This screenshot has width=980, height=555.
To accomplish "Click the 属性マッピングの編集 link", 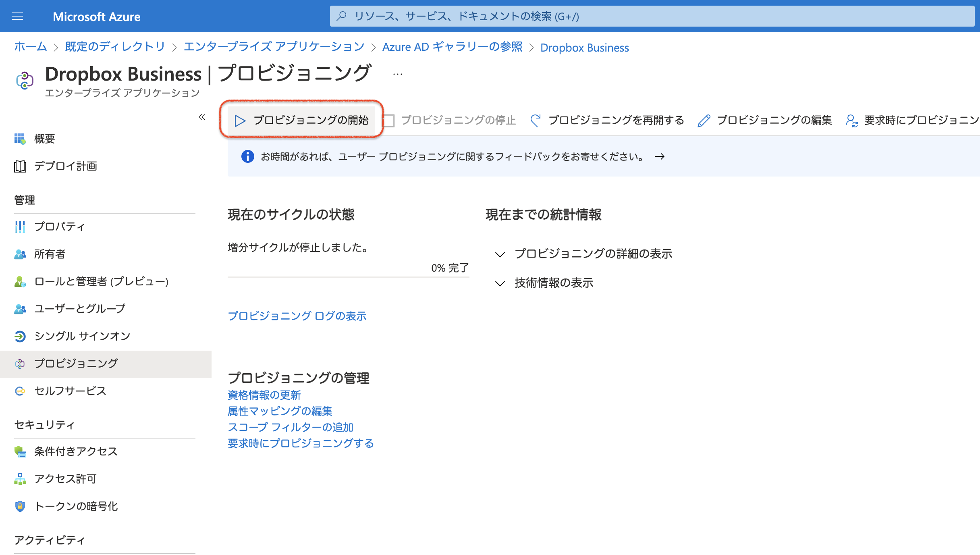I will click(x=280, y=411).
